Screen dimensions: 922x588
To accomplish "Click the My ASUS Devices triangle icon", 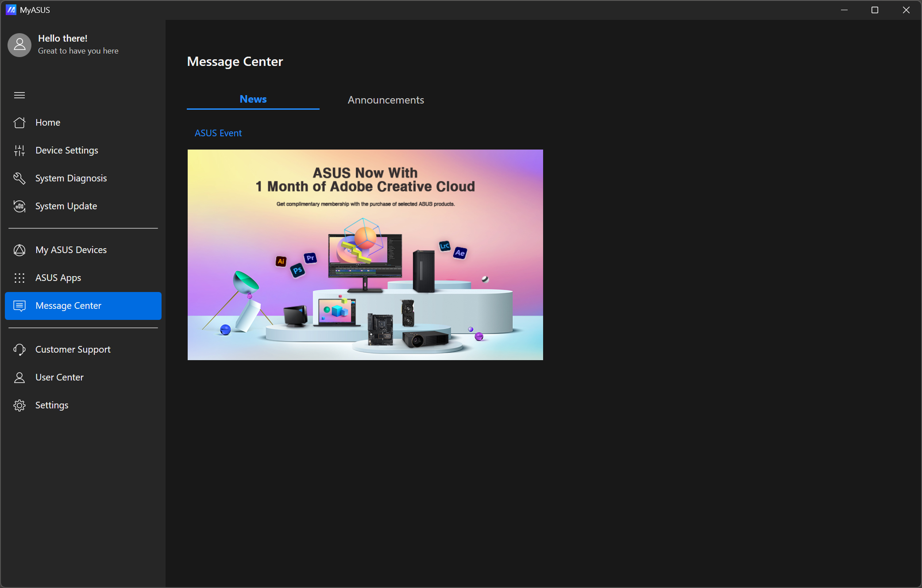I will point(19,250).
